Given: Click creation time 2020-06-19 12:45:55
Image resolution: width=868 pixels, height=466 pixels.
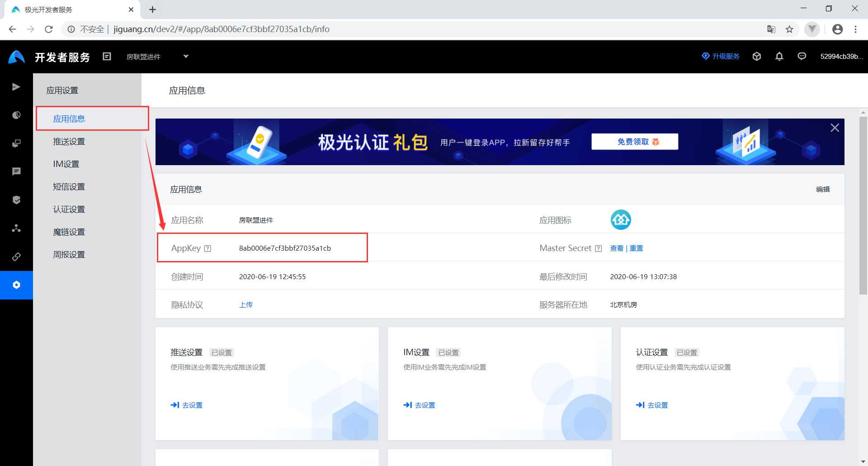Looking at the screenshot, I should (x=272, y=277).
